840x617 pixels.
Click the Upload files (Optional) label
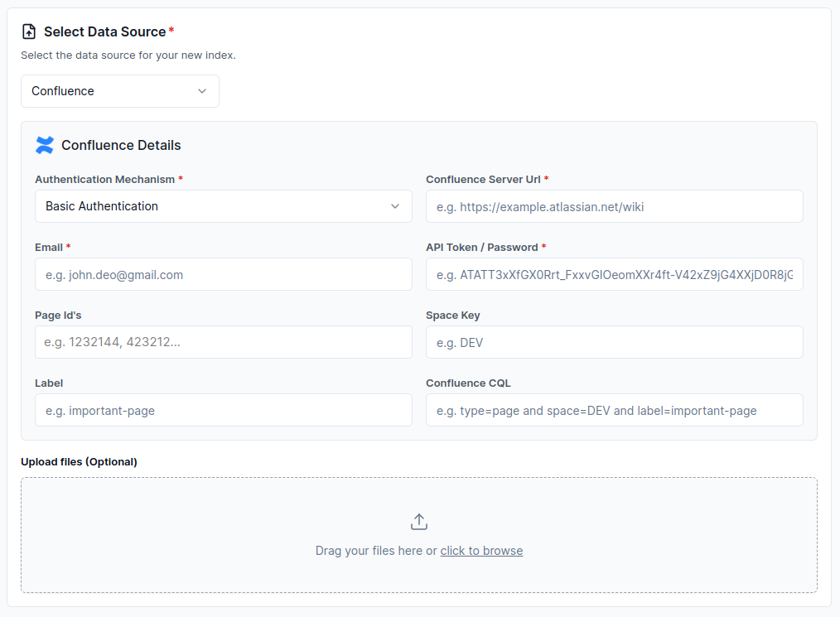click(x=79, y=461)
